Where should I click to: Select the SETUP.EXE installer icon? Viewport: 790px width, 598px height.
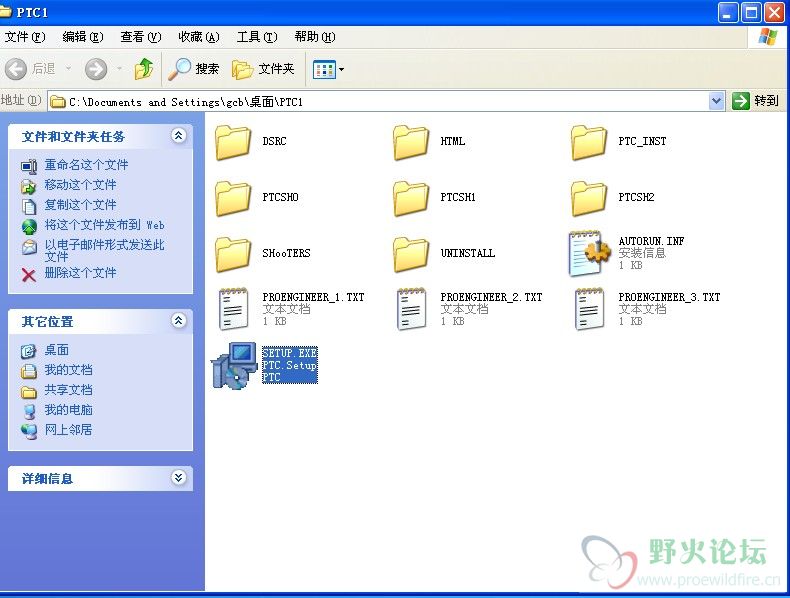[x=234, y=366]
